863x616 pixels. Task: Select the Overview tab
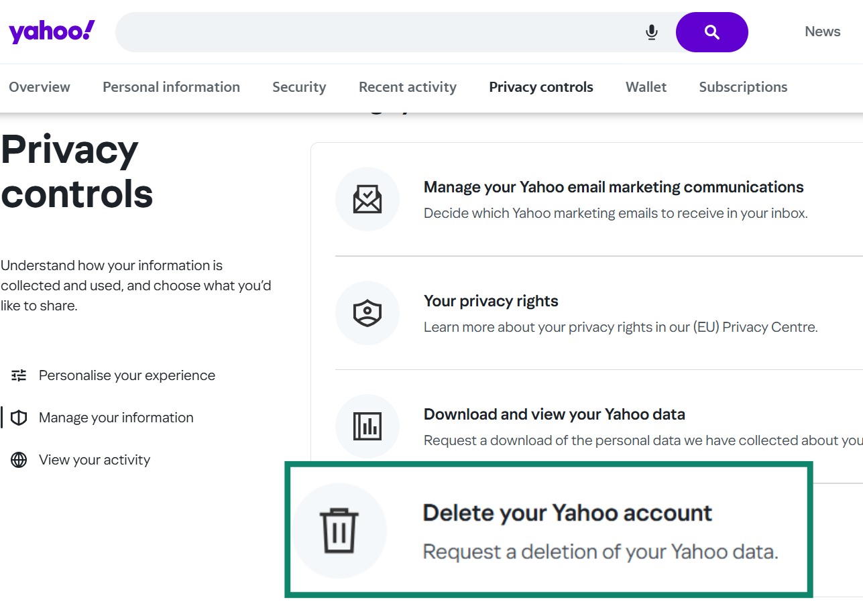point(40,87)
